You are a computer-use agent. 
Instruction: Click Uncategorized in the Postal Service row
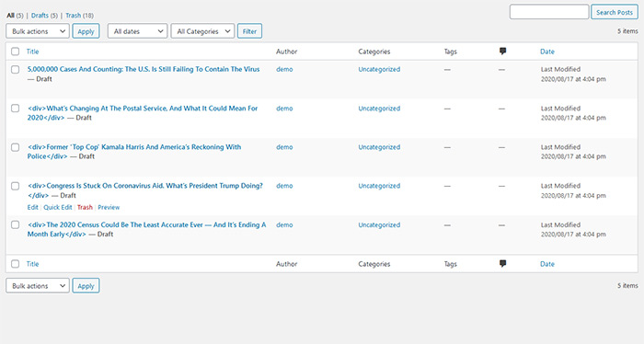[379, 109]
